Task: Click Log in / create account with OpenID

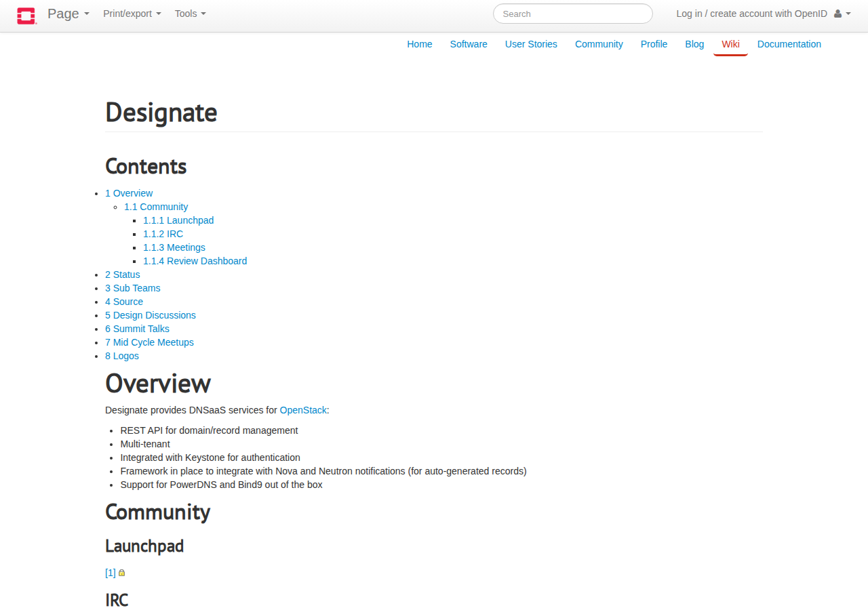Action: tap(752, 14)
